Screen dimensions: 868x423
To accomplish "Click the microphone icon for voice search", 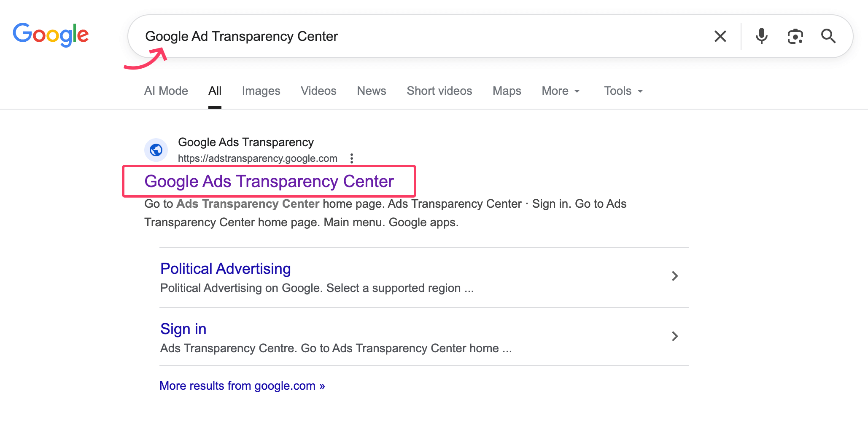I will pos(761,36).
